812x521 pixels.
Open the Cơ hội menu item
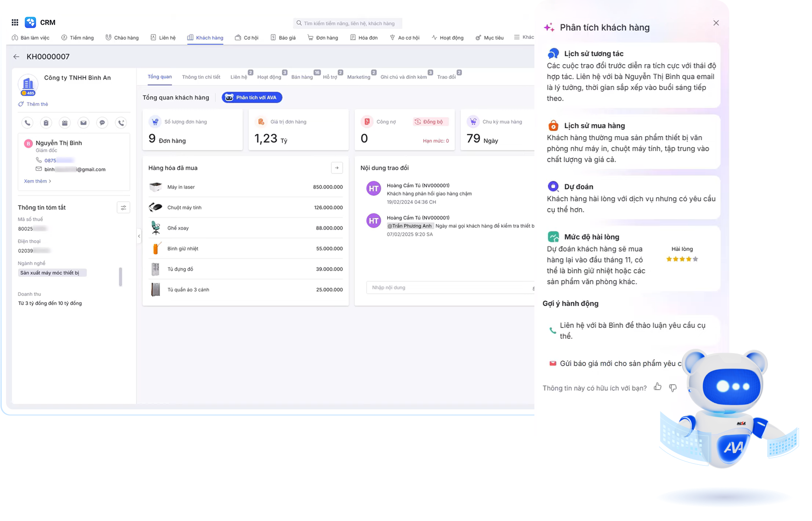click(x=246, y=38)
